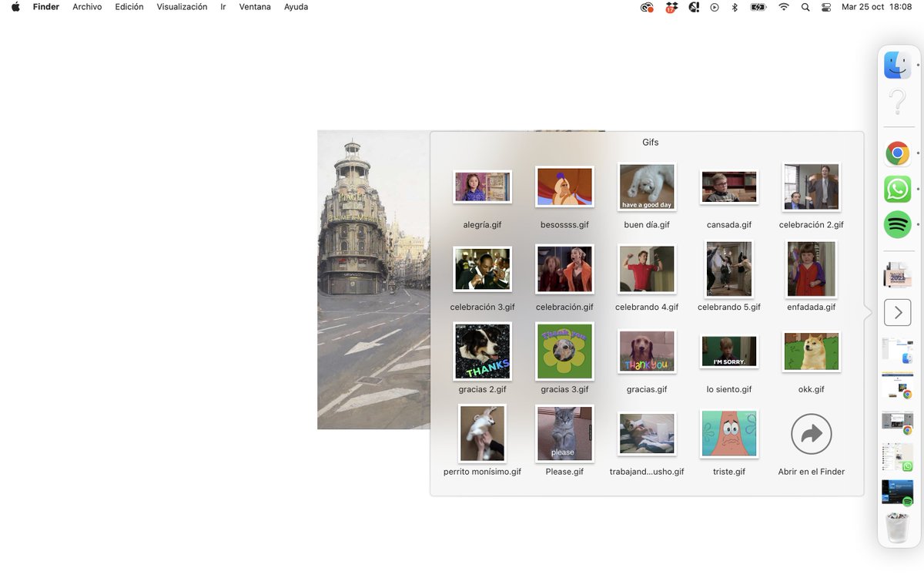Viewport: 924px width, 578px height.
Task: Click gracias 2.gif dog thumbnail
Action: pyautogui.click(x=482, y=351)
